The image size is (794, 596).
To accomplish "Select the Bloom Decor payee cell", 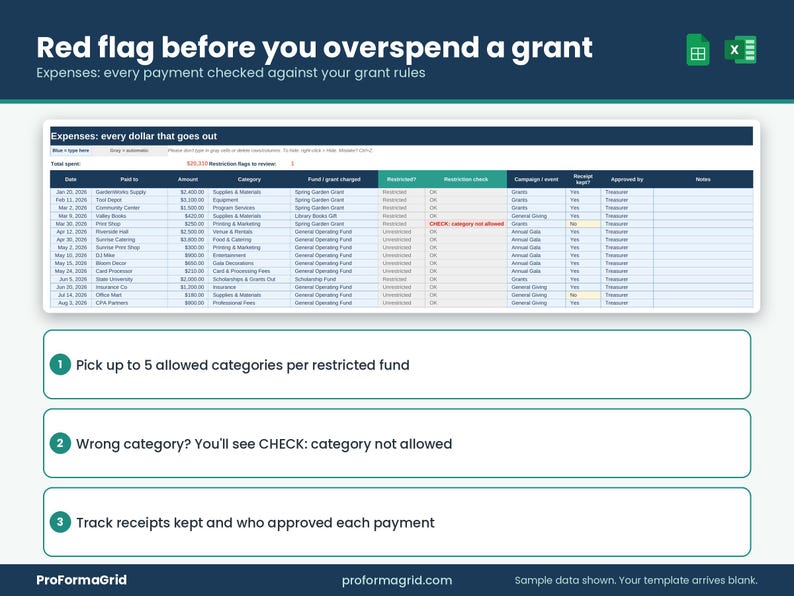I will point(129,263).
